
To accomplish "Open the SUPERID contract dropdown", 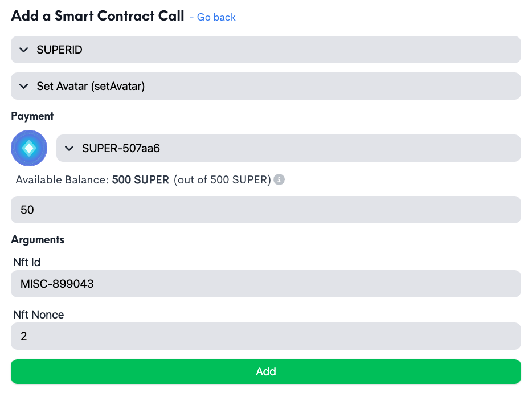I will [265, 50].
